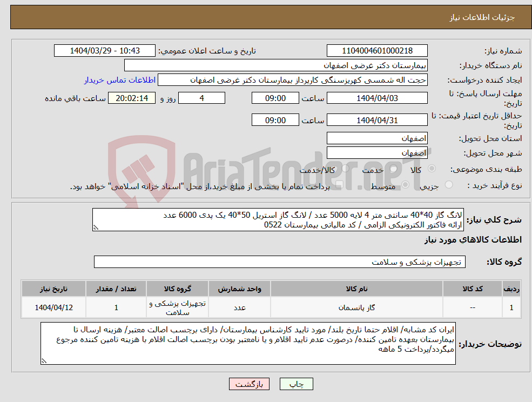Click the تاریخ نیاز column header

click(53, 289)
